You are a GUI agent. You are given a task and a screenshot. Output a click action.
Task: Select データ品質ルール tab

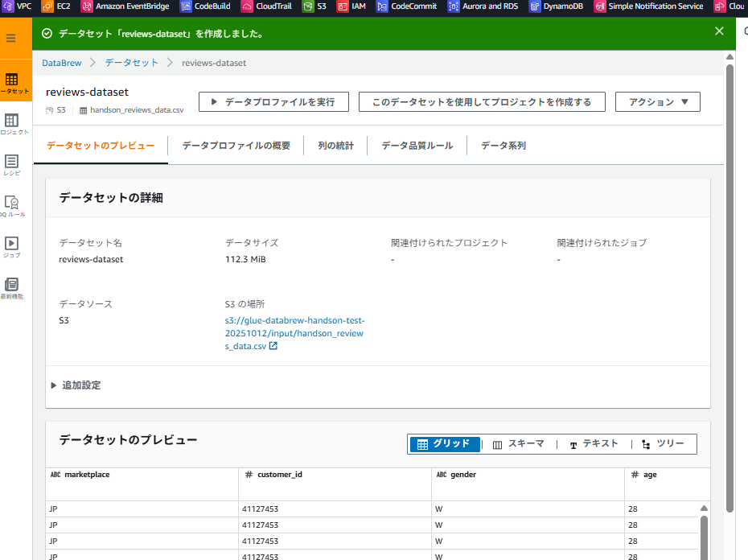(x=417, y=146)
